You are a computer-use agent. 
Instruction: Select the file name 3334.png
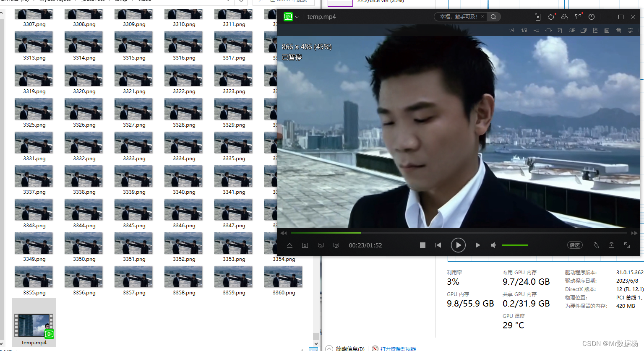pos(184,159)
